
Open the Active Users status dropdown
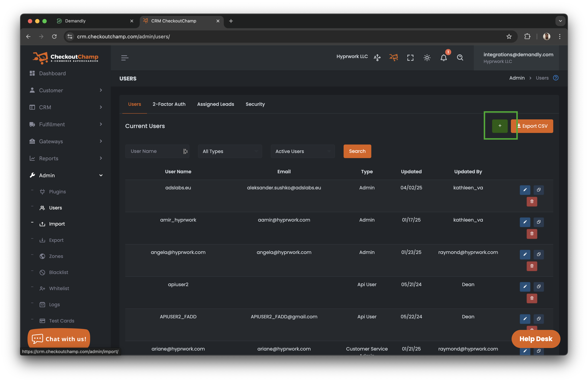point(302,151)
